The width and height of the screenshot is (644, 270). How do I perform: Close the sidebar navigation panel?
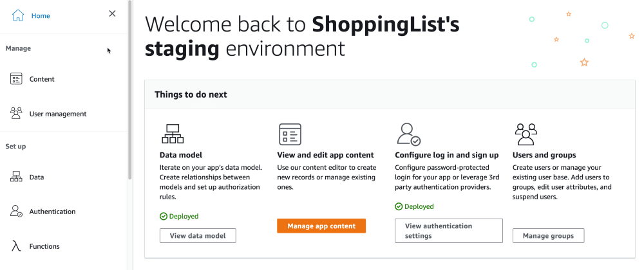[112, 14]
